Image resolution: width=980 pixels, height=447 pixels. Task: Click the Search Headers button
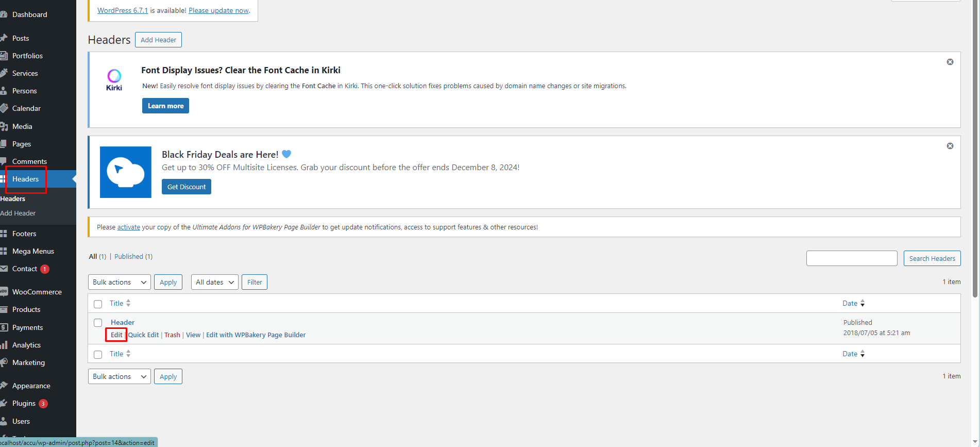pyautogui.click(x=932, y=258)
